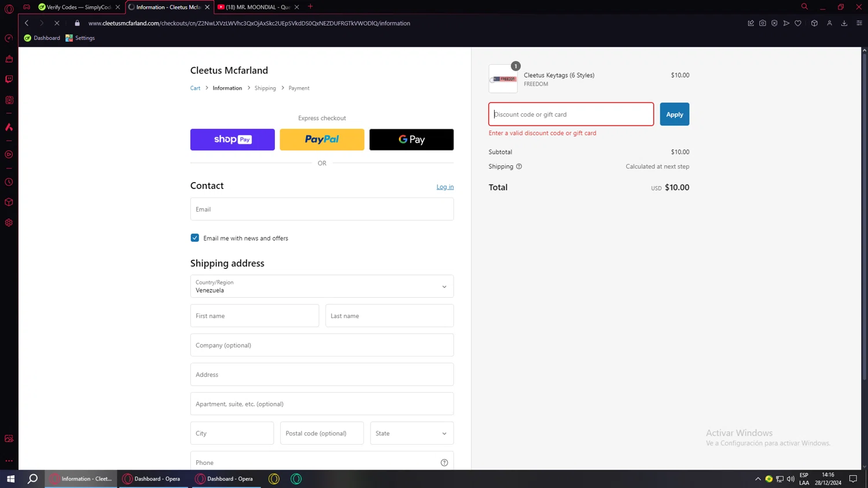Open the State dropdown
The image size is (868, 488).
411,433
